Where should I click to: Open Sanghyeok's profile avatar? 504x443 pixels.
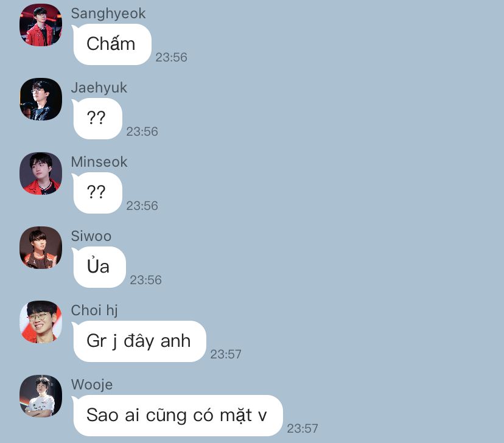[x=41, y=25]
